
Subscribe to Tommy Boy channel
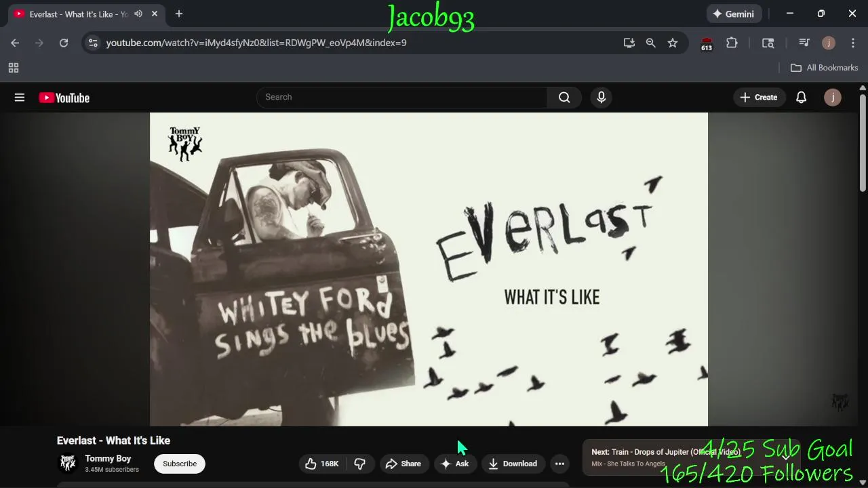180,464
